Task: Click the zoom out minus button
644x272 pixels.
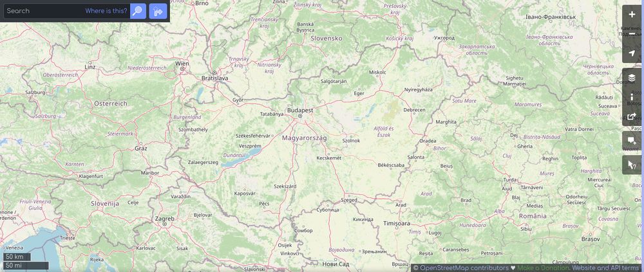Action: pyautogui.click(x=632, y=33)
